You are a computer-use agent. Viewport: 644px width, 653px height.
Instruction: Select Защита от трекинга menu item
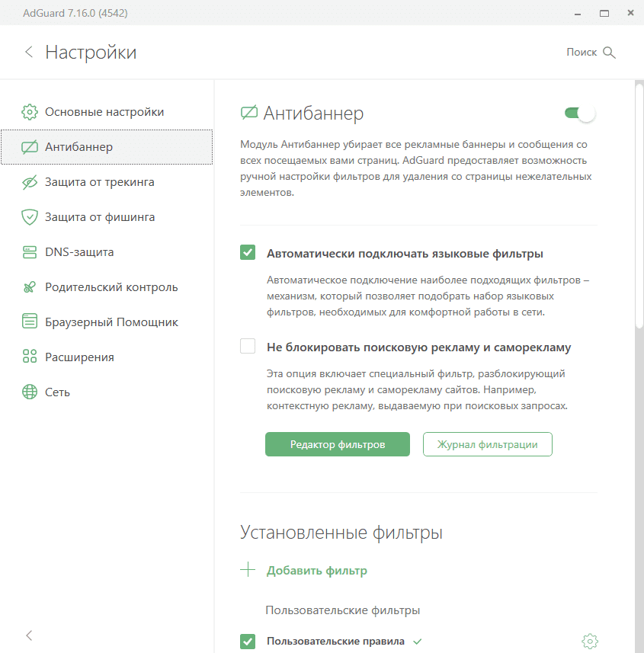(107, 182)
